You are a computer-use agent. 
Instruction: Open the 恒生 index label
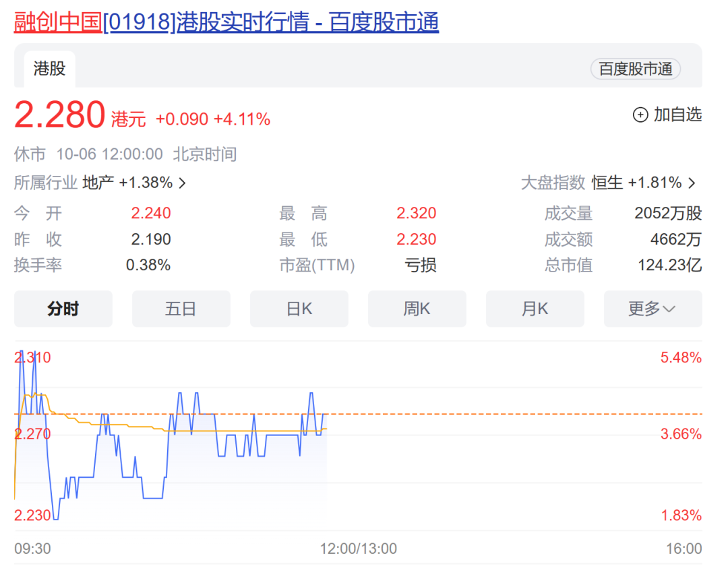click(607, 183)
